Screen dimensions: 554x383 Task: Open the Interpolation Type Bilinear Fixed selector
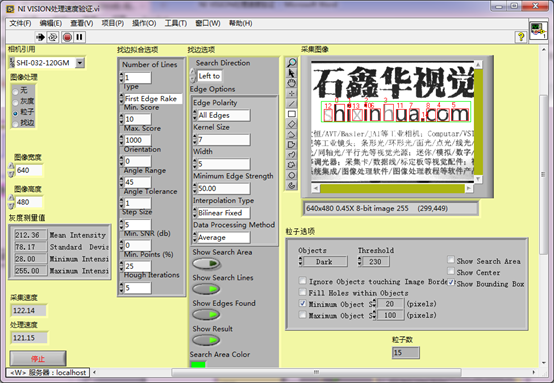(x=223, y=213)
